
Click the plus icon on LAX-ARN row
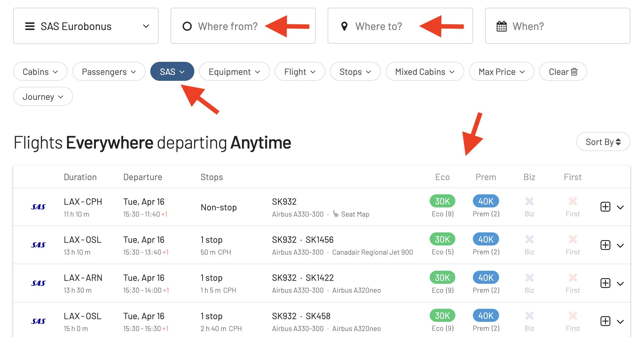point(605,283)
